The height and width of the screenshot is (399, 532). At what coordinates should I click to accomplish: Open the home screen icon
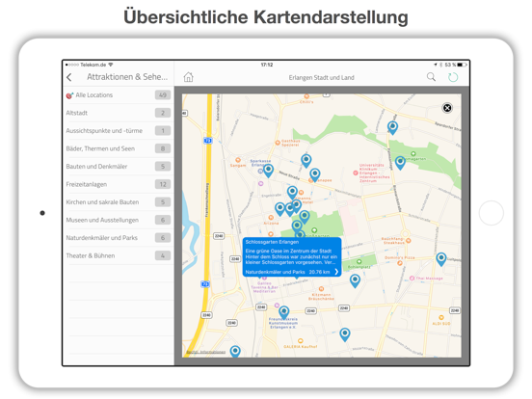point(188,77)
